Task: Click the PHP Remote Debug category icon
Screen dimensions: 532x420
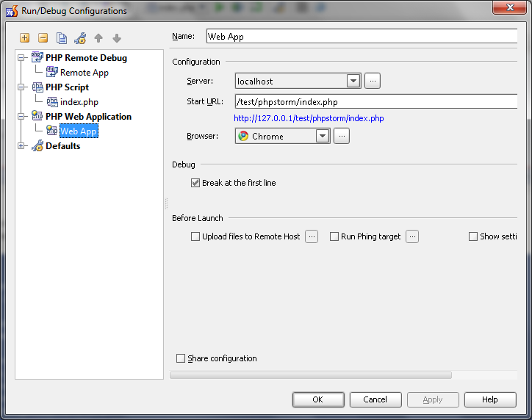Action: coord(37,57)
